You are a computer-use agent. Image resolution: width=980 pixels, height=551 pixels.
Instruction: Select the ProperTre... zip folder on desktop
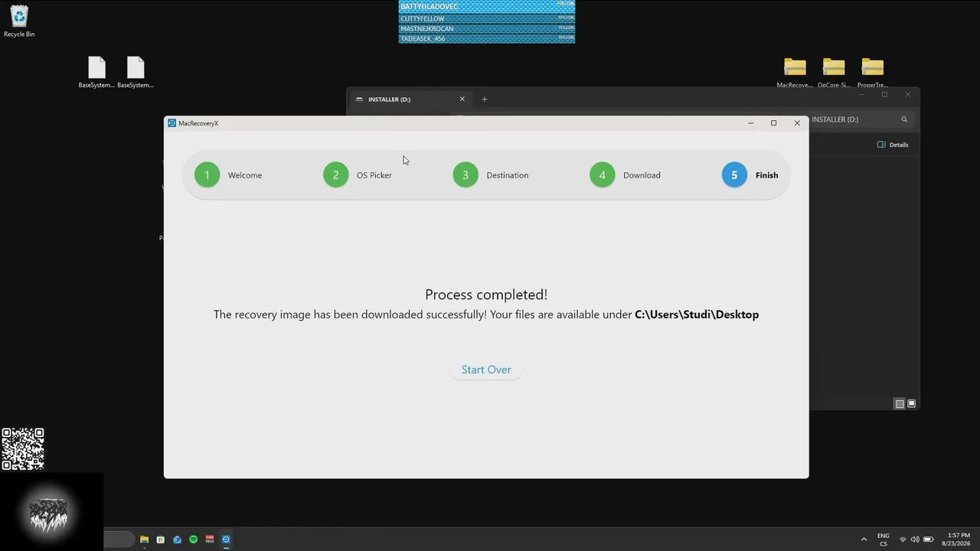pos(872,73)
